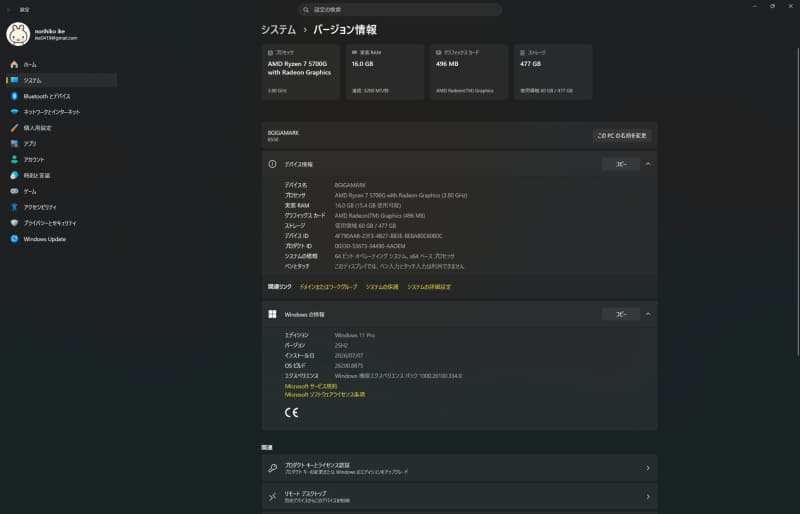Viewport: 800px width, 514px height.
Task: Click the この PC の名前を変更 button
Action: [622, 136]
